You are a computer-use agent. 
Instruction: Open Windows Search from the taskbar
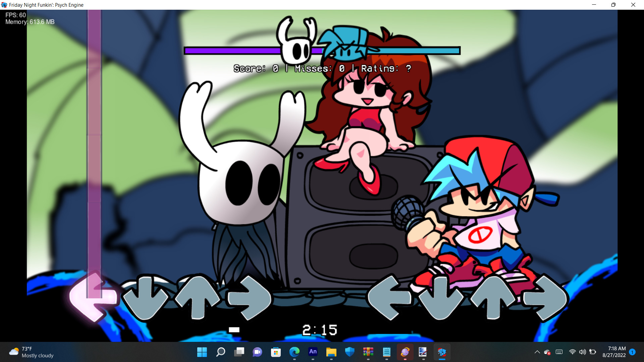coord(221,352)
